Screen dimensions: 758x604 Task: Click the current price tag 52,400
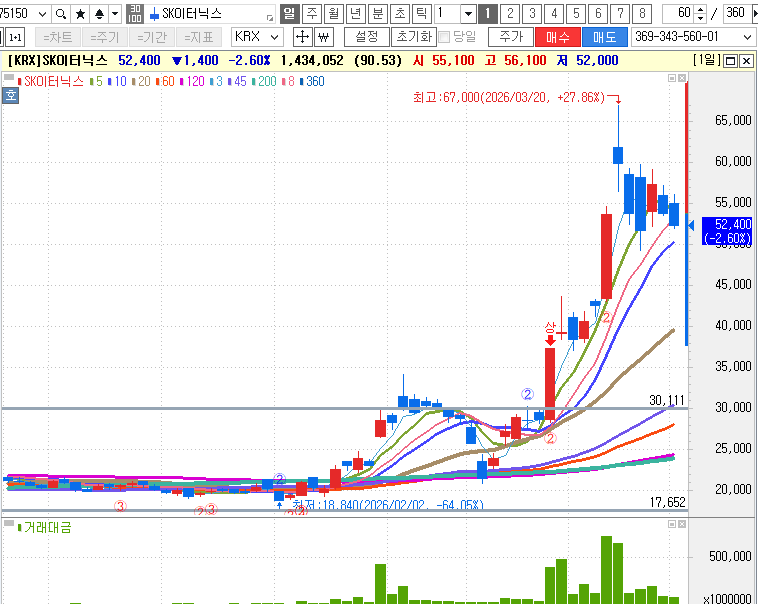click(727, 231)
